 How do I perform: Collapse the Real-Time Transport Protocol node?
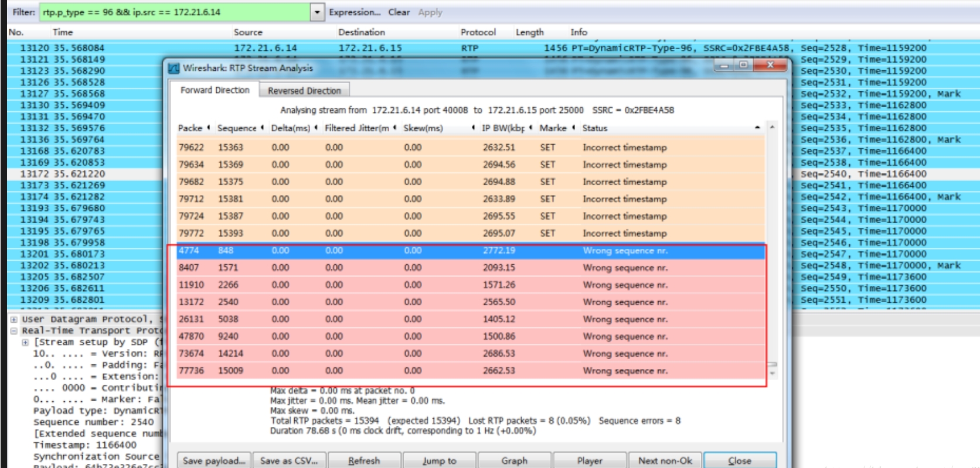[13, 331]
